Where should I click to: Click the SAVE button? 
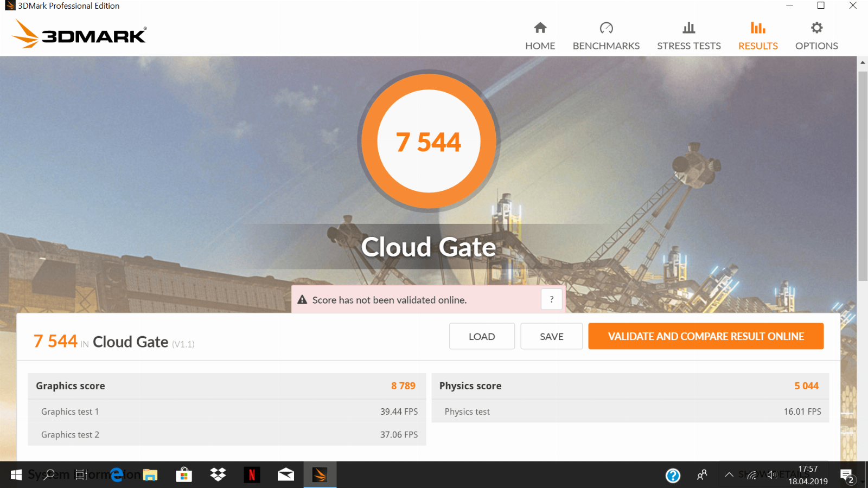tap(551, 336)
